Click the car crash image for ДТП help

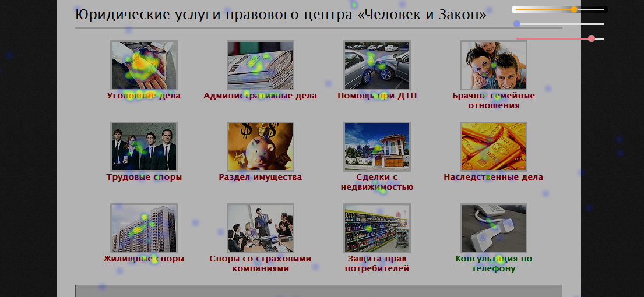(x=376, y=65)
